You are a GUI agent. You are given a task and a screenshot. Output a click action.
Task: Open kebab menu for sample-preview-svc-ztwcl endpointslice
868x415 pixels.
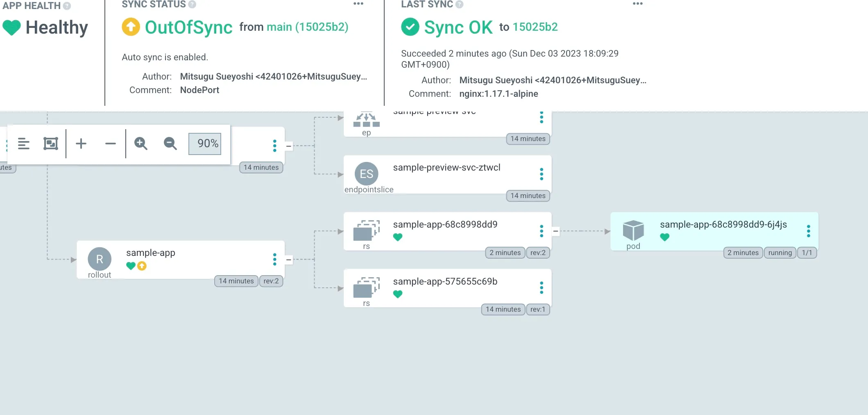coord(542,174)
